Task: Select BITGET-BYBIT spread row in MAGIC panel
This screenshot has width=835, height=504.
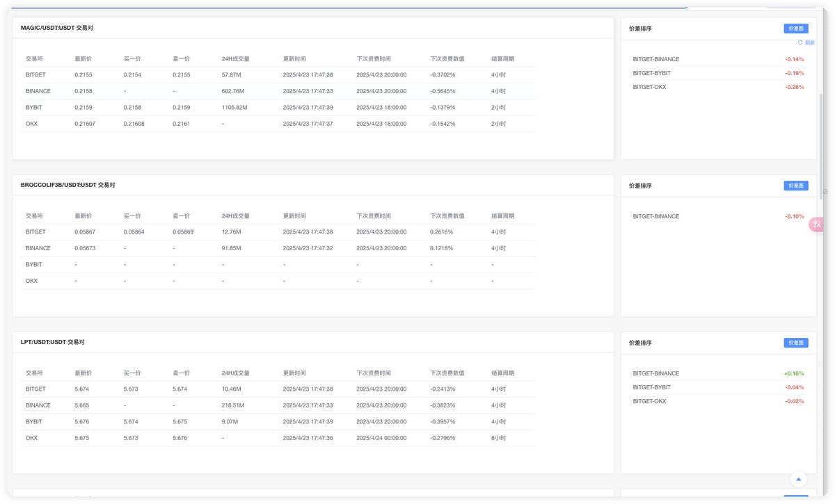Action: point(651,73)
